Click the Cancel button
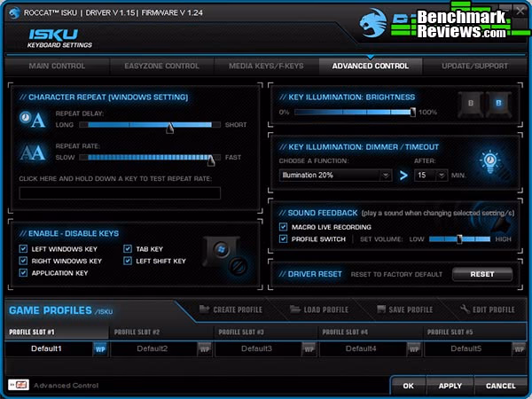Screen dimensions: 532x399 (500, 386)
